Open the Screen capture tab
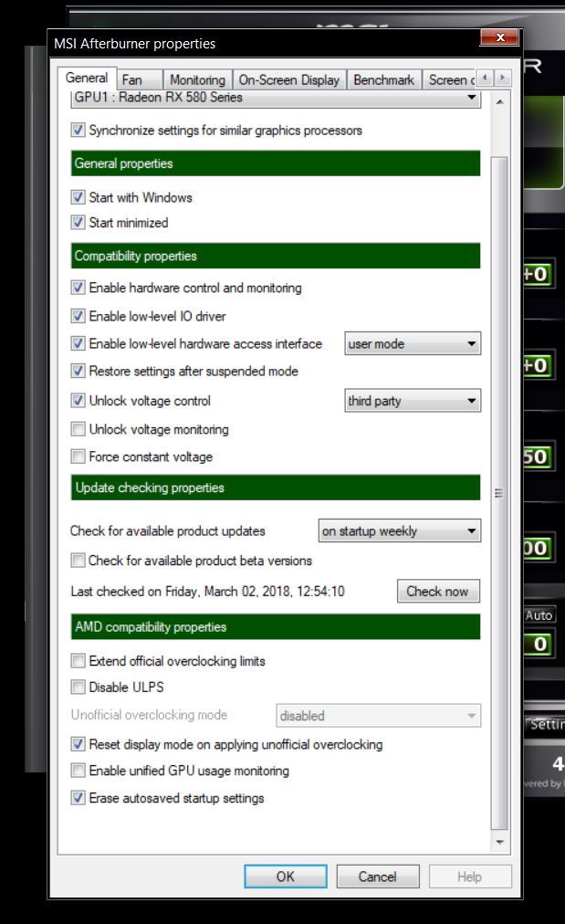Screen dimensions: 565x924 [451, 79]
